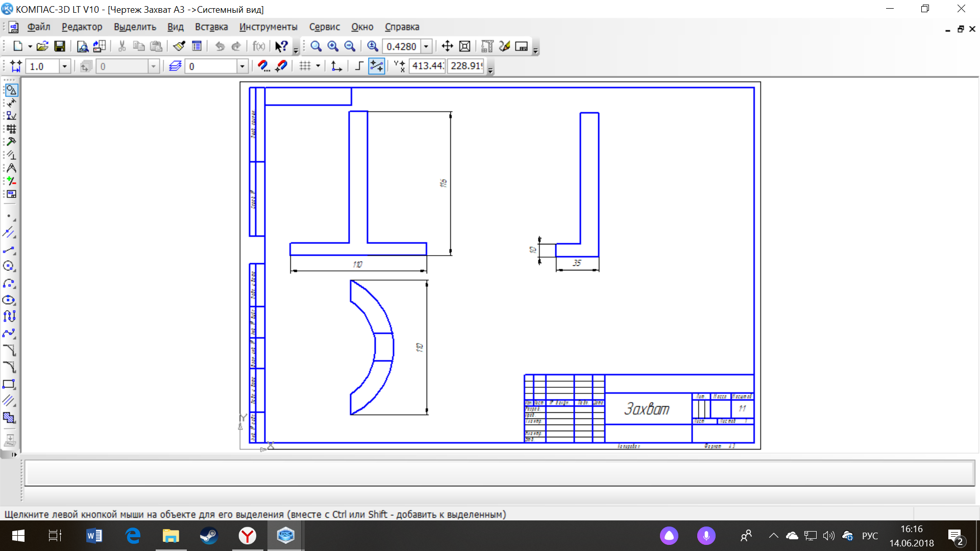Image resolution: width=980 pixels, height=551 pixels.
Task: Click the Ellipse drawing tool
Action: pyautogui.click(x=9, y=300)
